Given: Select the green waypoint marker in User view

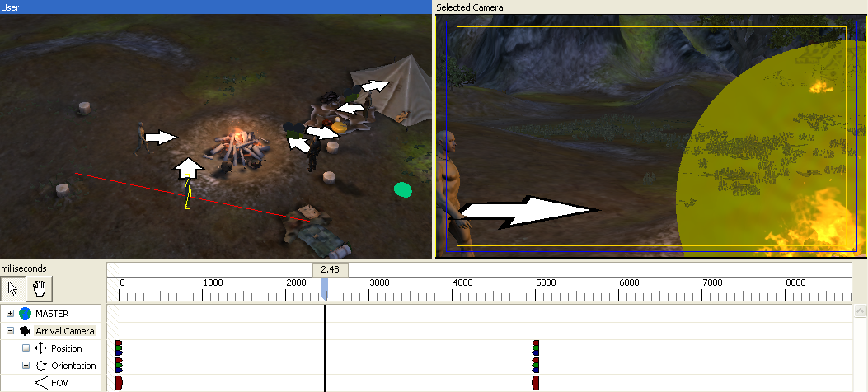Looking at the screenshot, I should 402,190.
